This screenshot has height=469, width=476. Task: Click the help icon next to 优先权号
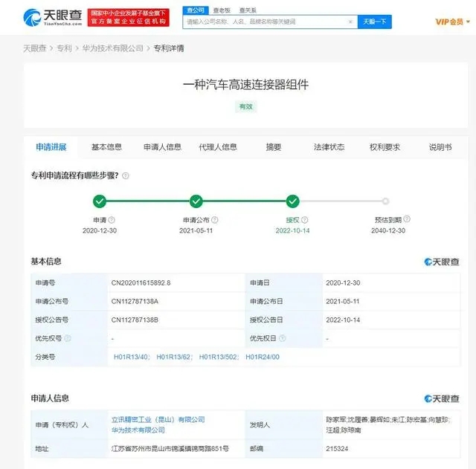[68, 337]
